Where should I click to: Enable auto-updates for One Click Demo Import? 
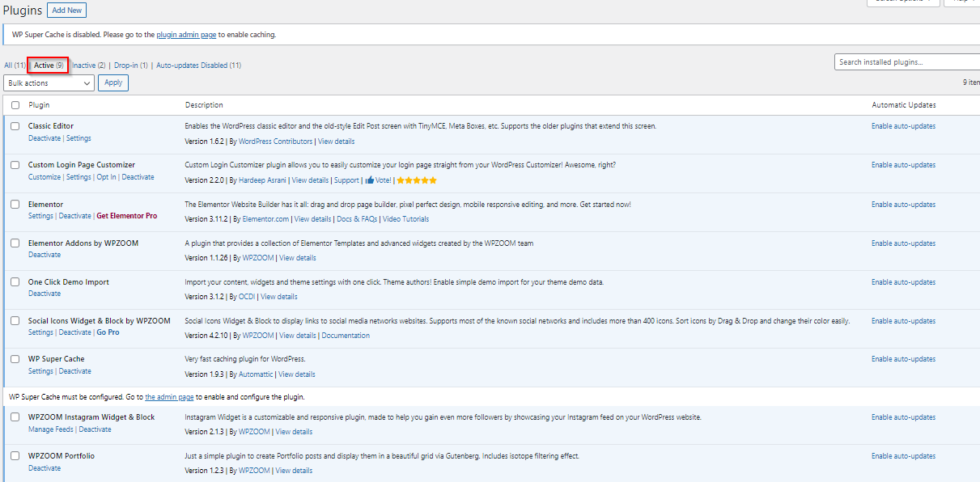pos(903,282)
